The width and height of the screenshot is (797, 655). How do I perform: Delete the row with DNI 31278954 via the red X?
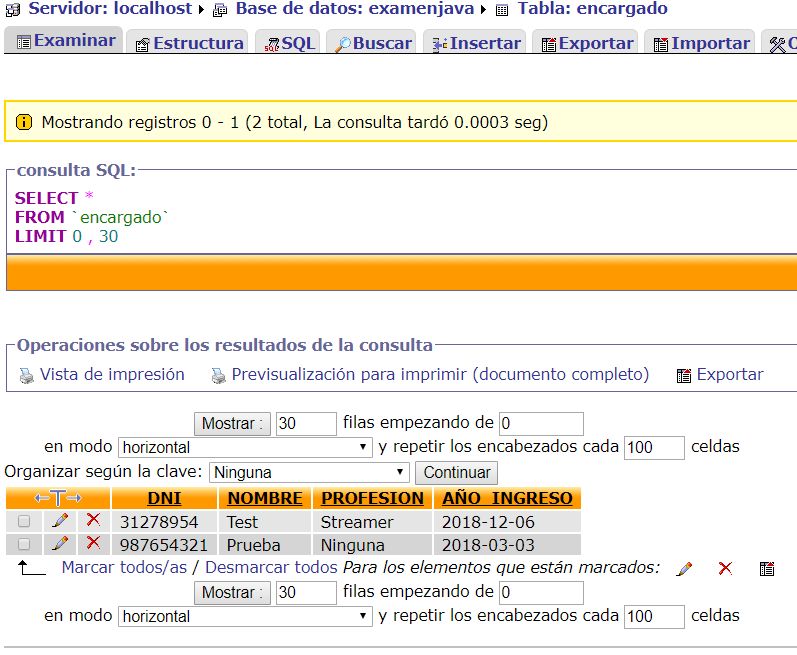[93, 520]
